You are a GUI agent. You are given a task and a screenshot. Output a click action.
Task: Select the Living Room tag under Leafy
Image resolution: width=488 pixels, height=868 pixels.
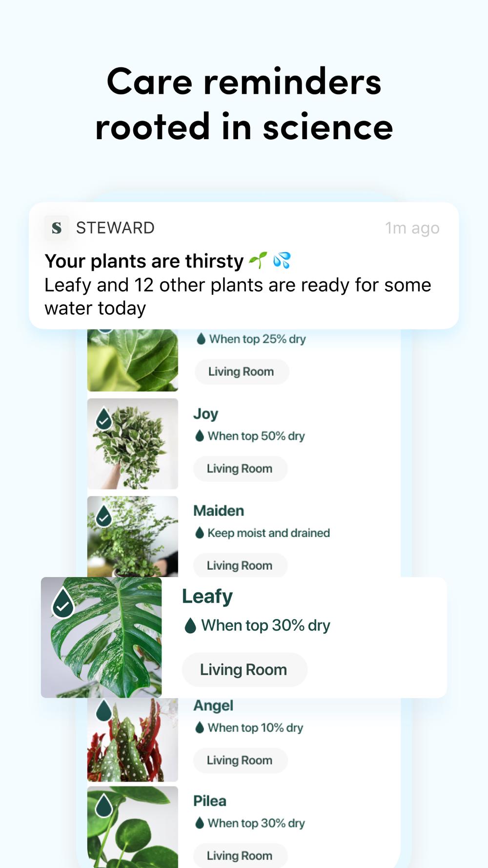click(244, 670)
